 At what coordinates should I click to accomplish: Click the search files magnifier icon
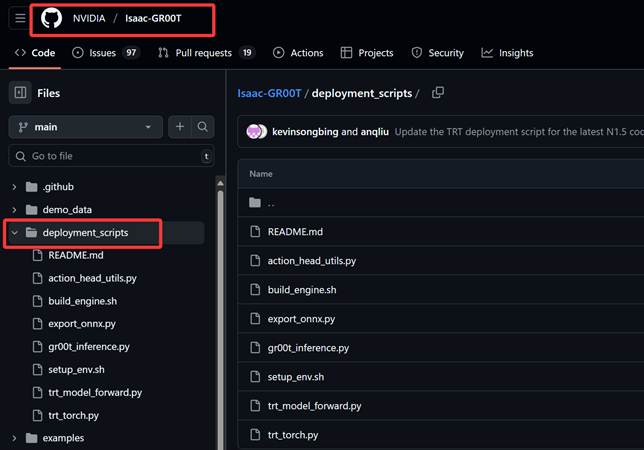pyautogui.click(x=203, y=127)
